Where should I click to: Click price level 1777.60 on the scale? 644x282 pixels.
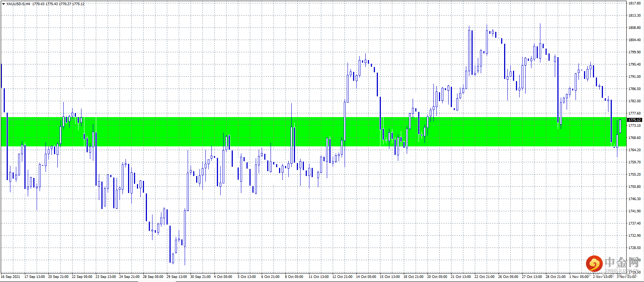point(634,113)
